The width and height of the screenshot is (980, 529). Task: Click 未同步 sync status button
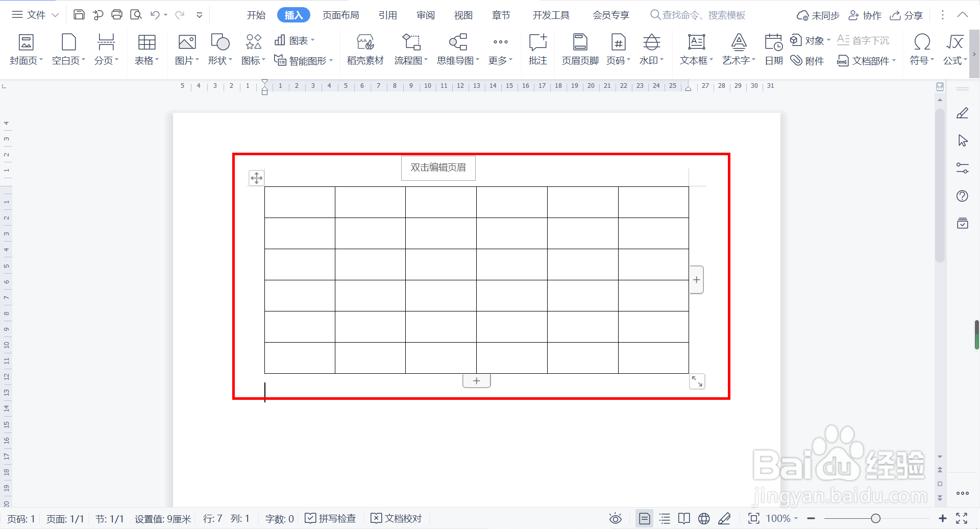(x=818, y=15)
